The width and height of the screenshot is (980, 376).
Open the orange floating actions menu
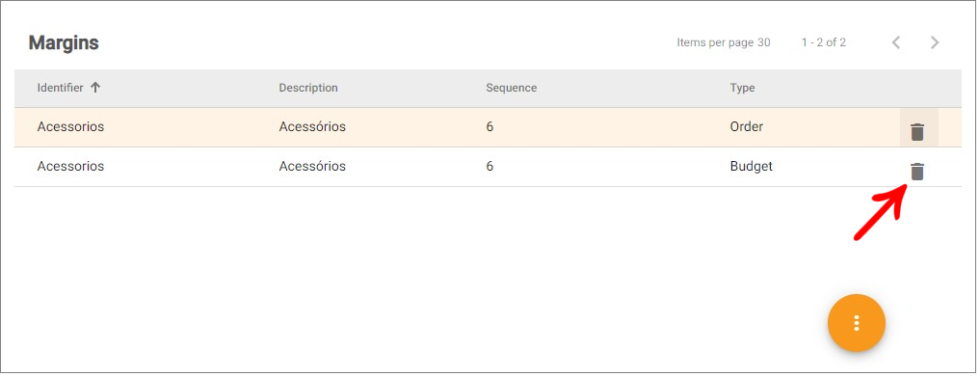(857, 323)
